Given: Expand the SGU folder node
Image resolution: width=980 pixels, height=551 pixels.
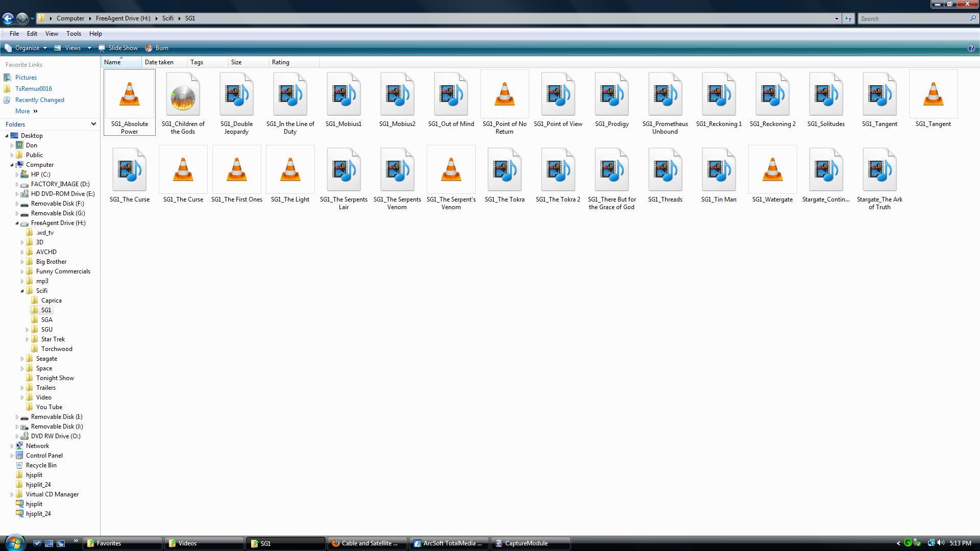Looking at the screenshot, I should pyautogui.click(x=28, y=330).
